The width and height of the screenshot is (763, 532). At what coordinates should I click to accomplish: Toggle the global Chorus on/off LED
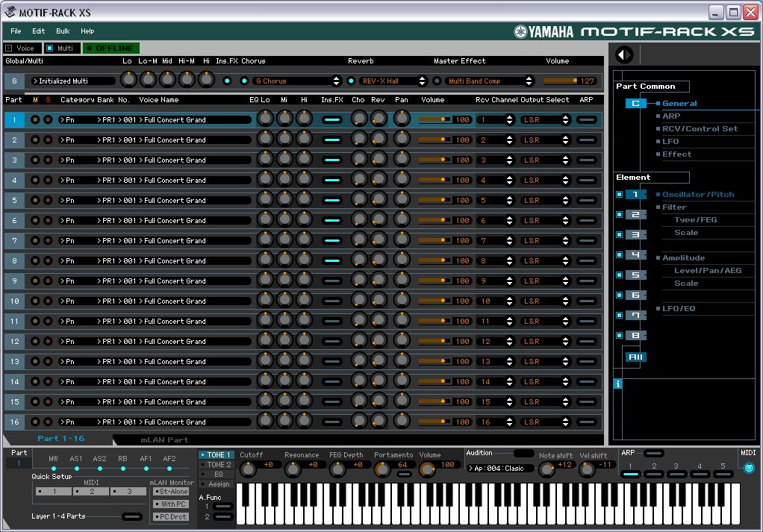click(x=244, y=81)
